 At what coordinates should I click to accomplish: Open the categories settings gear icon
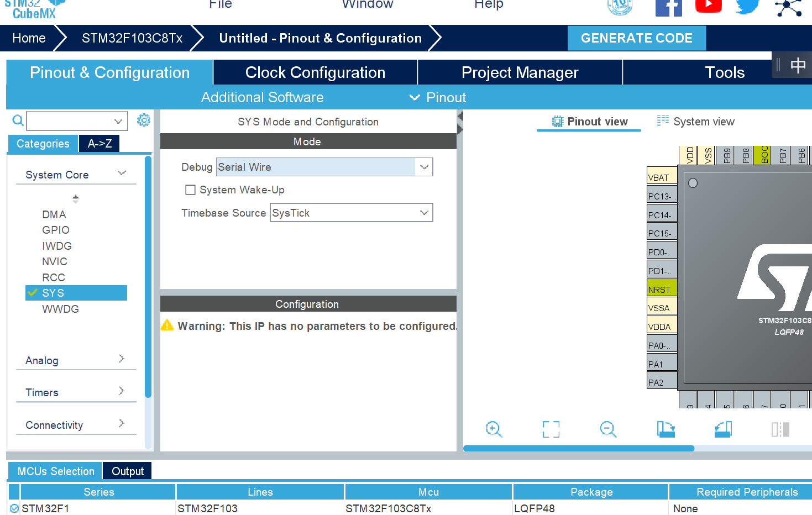pos(144,120)
